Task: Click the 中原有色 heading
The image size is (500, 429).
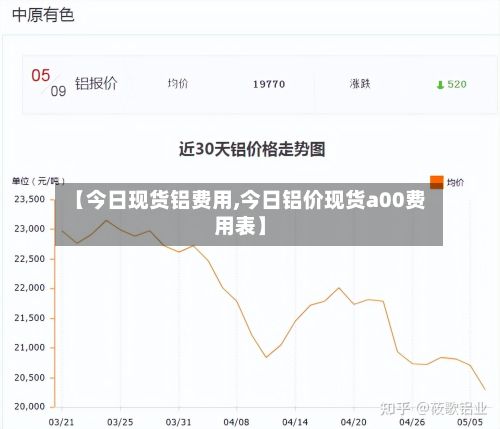Action: (43, 15)
